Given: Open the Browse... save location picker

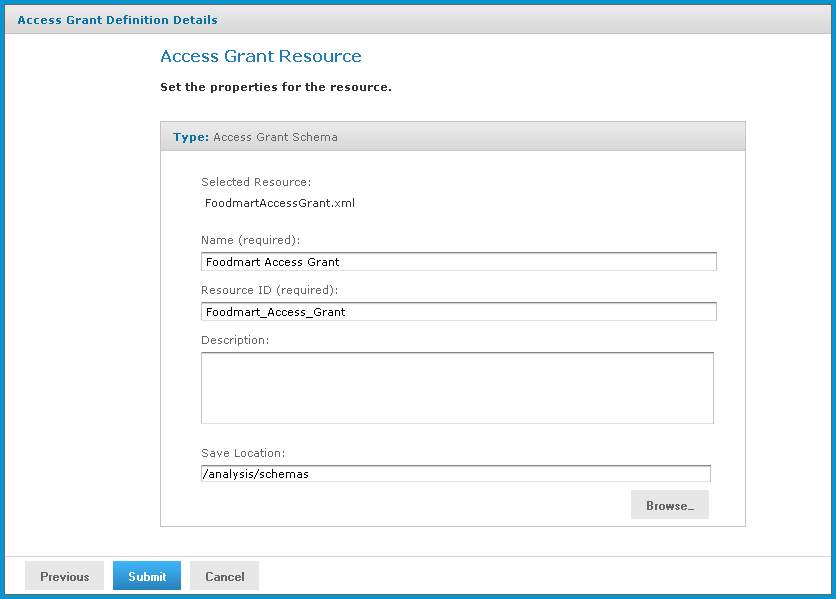Looking at the screenshot, I should tap(670, 505).
